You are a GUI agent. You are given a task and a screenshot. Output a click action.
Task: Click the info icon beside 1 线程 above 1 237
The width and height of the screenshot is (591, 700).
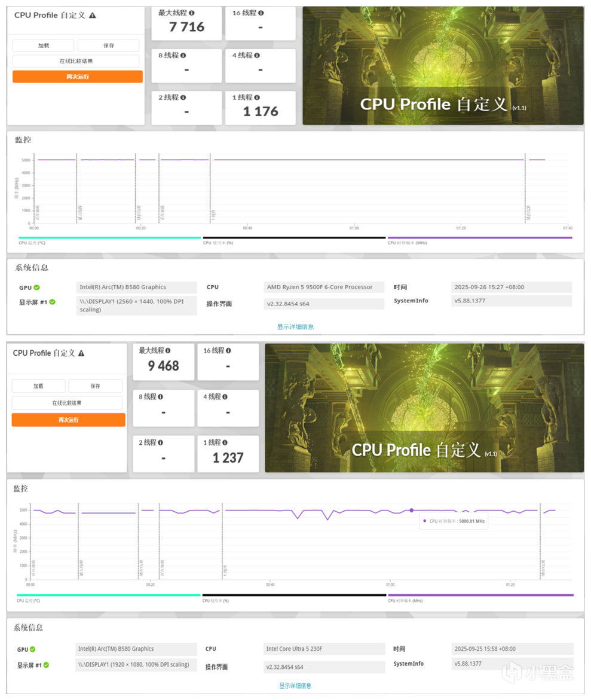click(225, 442)
